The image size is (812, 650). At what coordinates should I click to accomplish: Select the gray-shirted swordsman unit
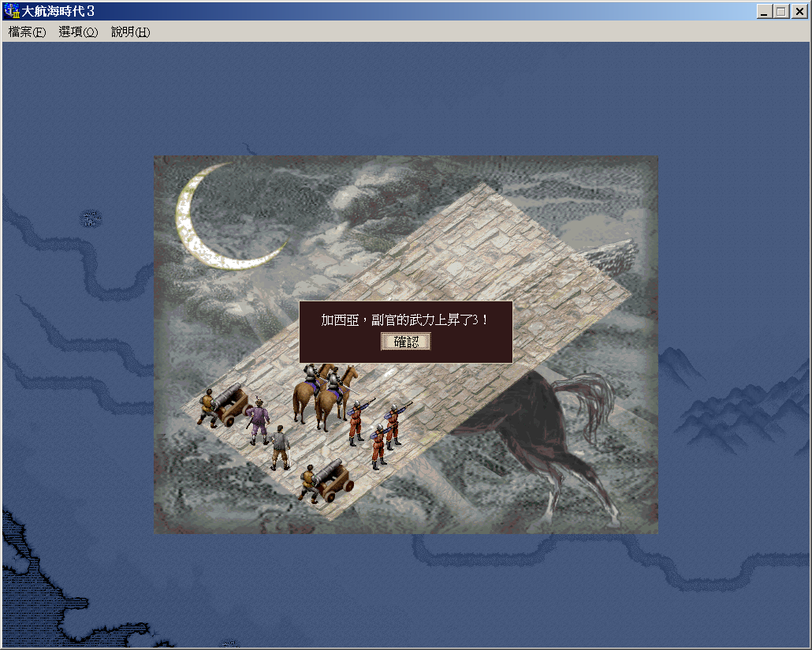(x=280, y=446)
